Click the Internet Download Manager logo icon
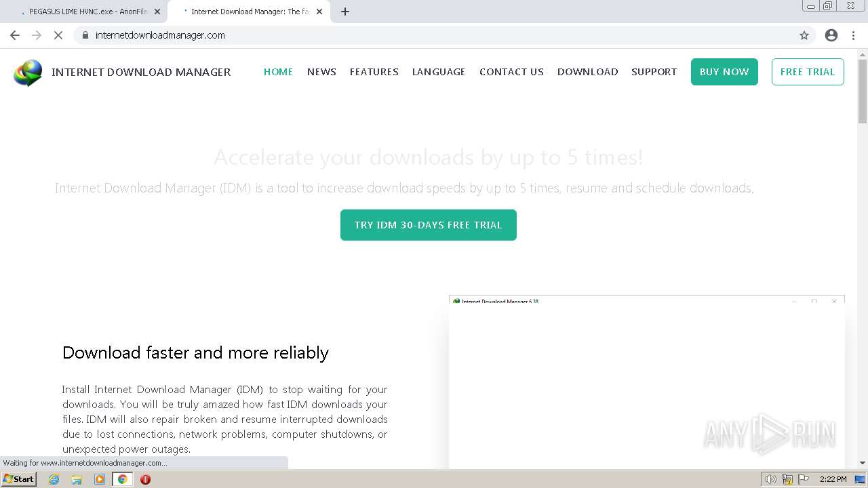The width and height of the screenshot is (868, 488). [x=28, y=73]
